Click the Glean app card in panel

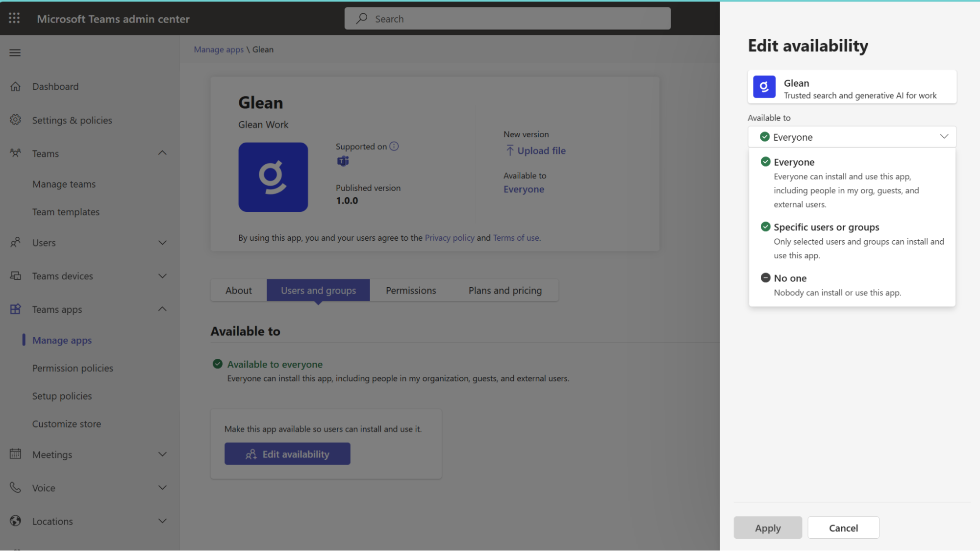(x=852, y=87)
